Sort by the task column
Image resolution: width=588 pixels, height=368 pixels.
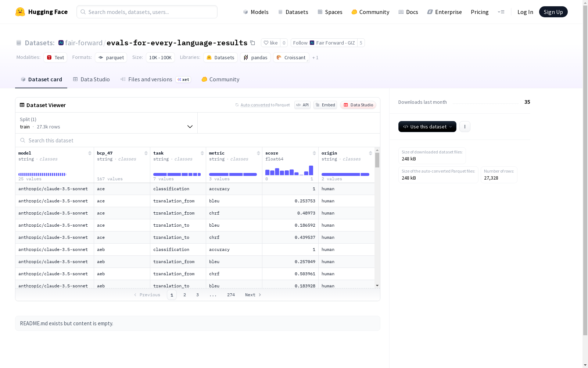[202, 153]
